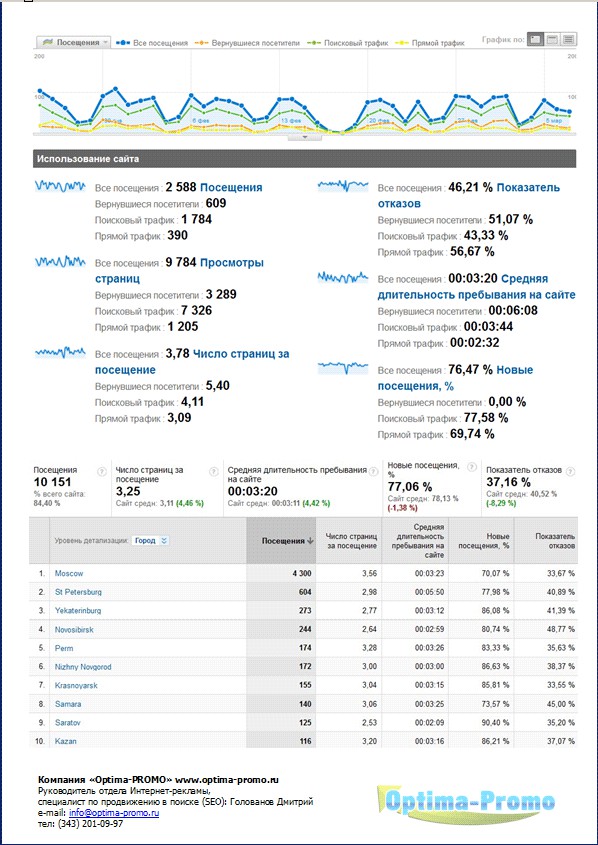Open the 'Показатель отказов' metric link
The height and width of the screenshot is (845, 598).
tap(469, 196)
